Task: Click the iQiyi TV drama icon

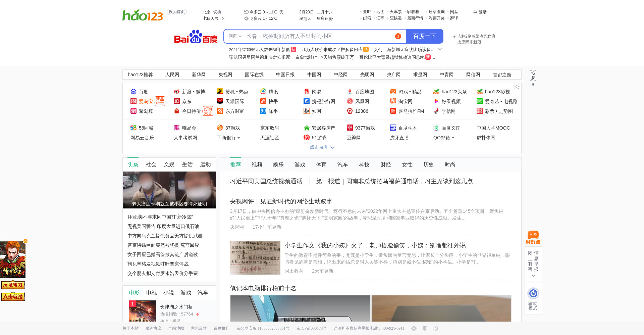Action: point(480,101)
